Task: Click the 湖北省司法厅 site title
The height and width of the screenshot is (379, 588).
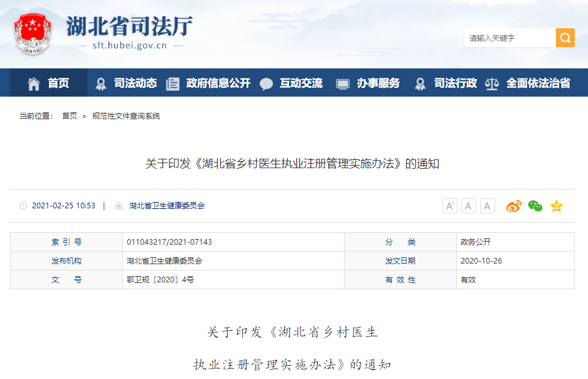Action: coord(129,26)
